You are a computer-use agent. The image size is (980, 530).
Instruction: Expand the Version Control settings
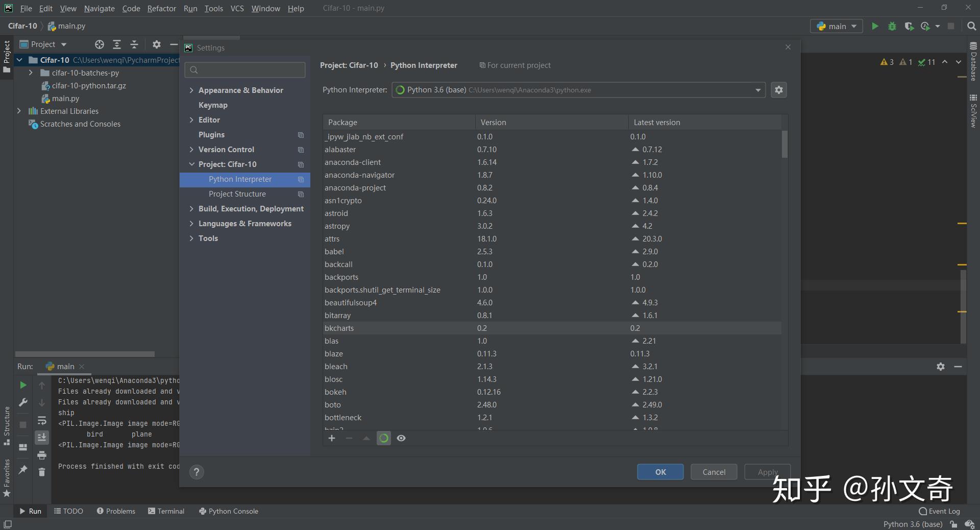click(191, 150)
